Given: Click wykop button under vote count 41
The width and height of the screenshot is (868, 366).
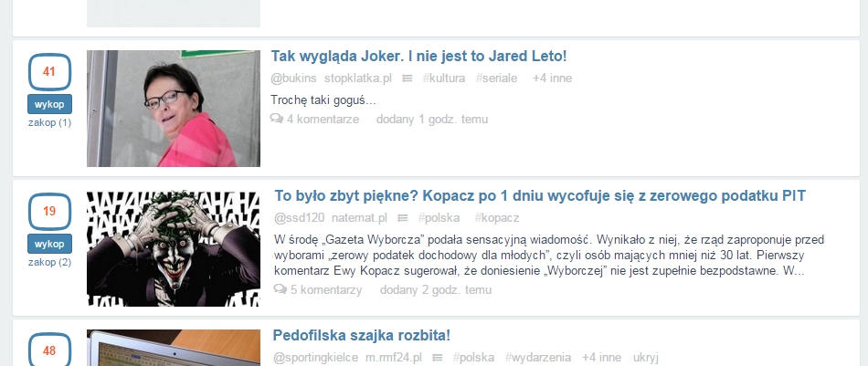Looking at the screenshot, I should click(x=49, y=104).
